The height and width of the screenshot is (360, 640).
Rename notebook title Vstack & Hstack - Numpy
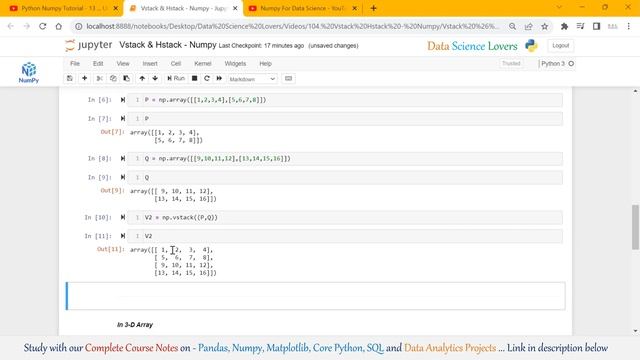(168, 45)
